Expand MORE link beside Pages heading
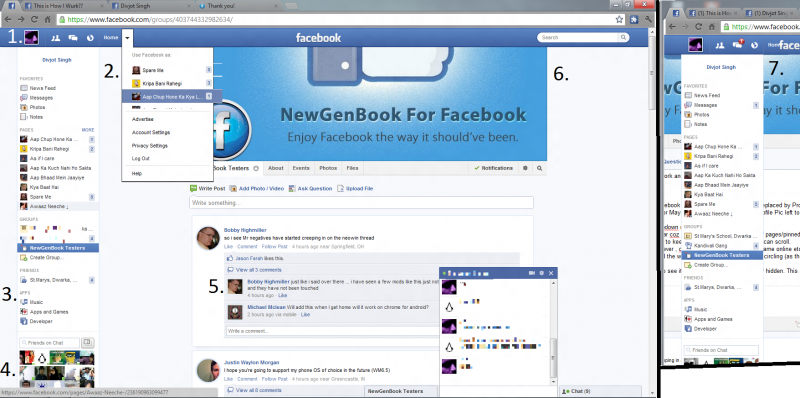This screenshot has height=398, width=800. pyautogui.click(x=88, y=130)
